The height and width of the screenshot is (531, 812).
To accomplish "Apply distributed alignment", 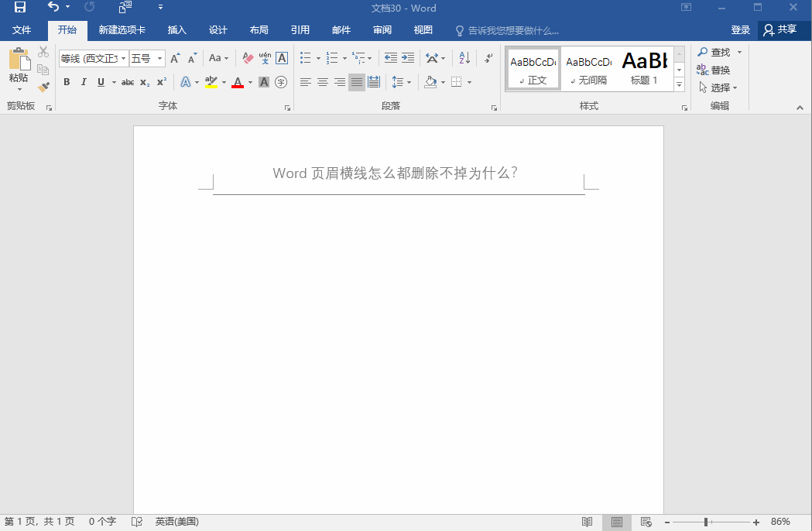I will [374, 82].
